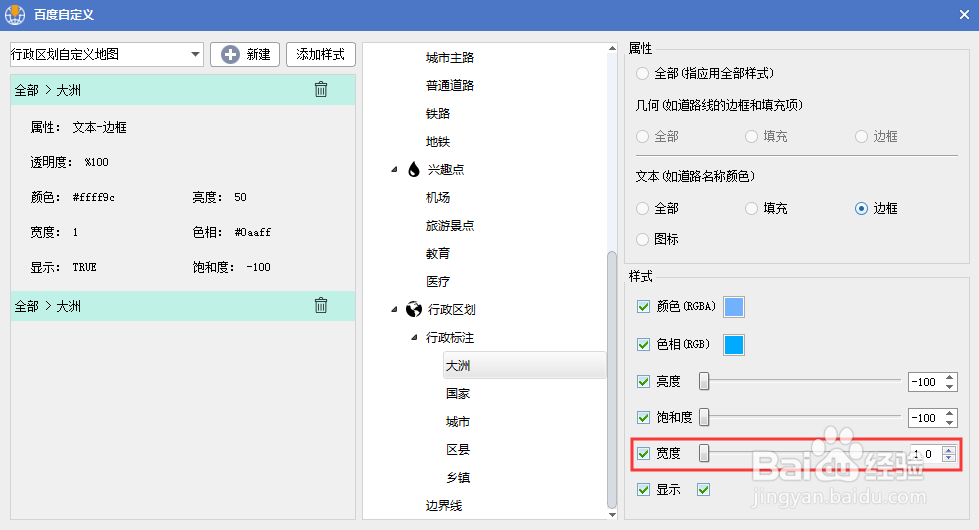Select 国家 in the tree
Screen dimensions: 979x530
coord(458,393)
